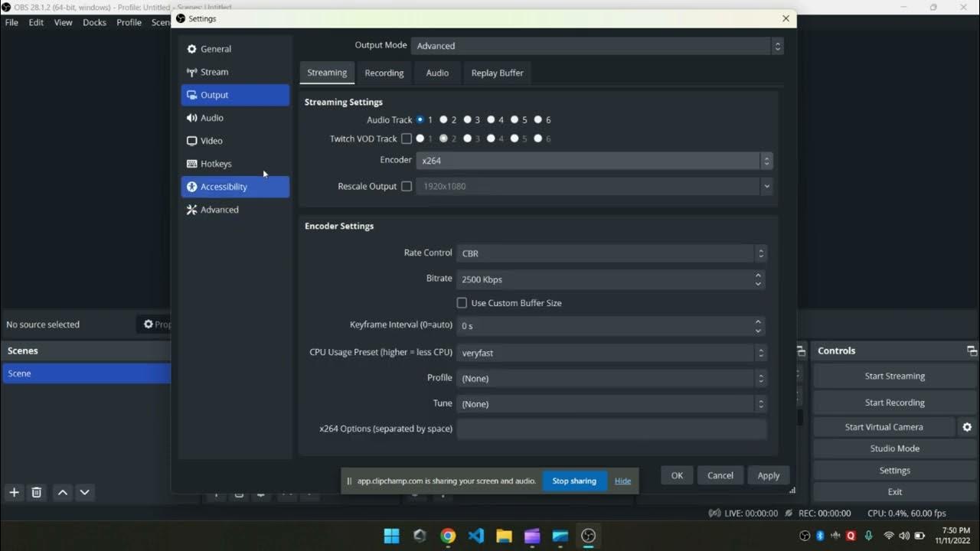Open the Tune dropdown
The width and height of the screenshot is (980, 551).
(612, 403)
